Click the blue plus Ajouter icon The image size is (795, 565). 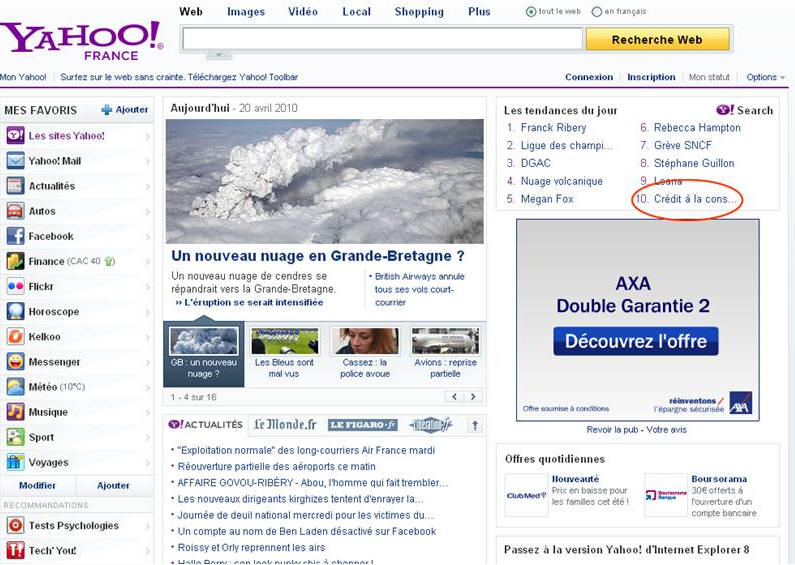click(x=106, y=110)
